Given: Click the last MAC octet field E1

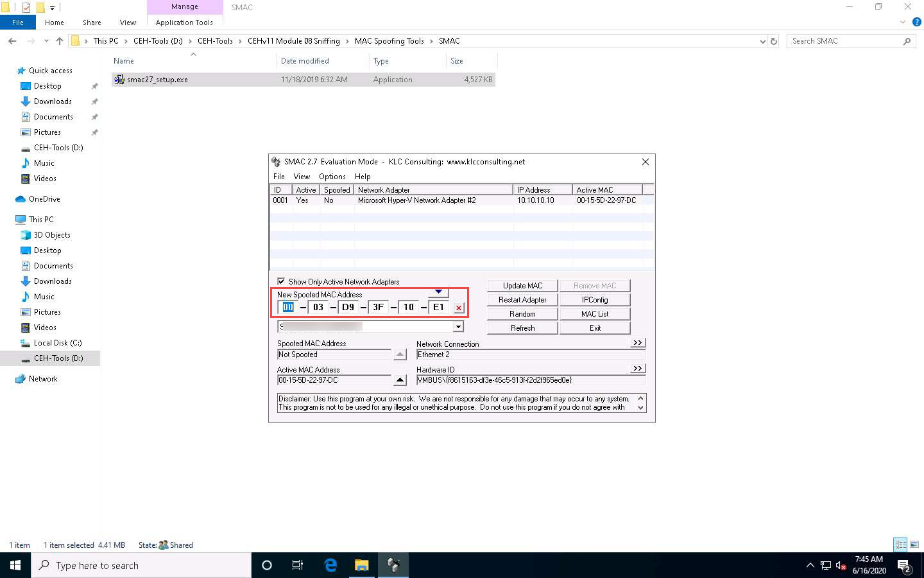Looking at the screenshot, I should (x=438, y=307).
